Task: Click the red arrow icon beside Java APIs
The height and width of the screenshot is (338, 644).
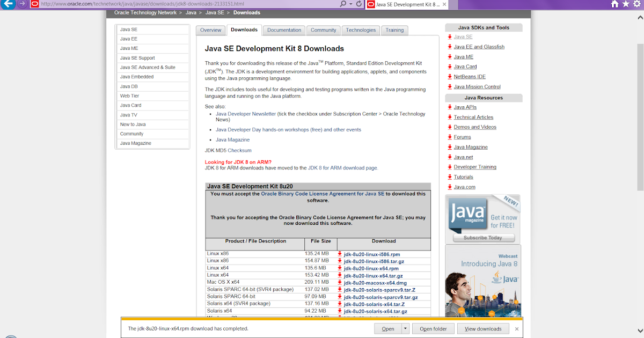Action: [x=450, y=107]
